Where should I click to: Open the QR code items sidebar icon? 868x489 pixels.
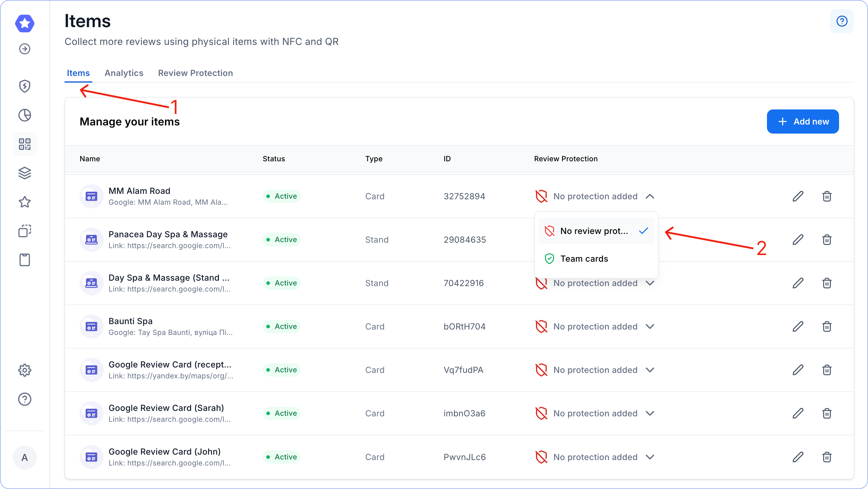[x=25, y=144]
